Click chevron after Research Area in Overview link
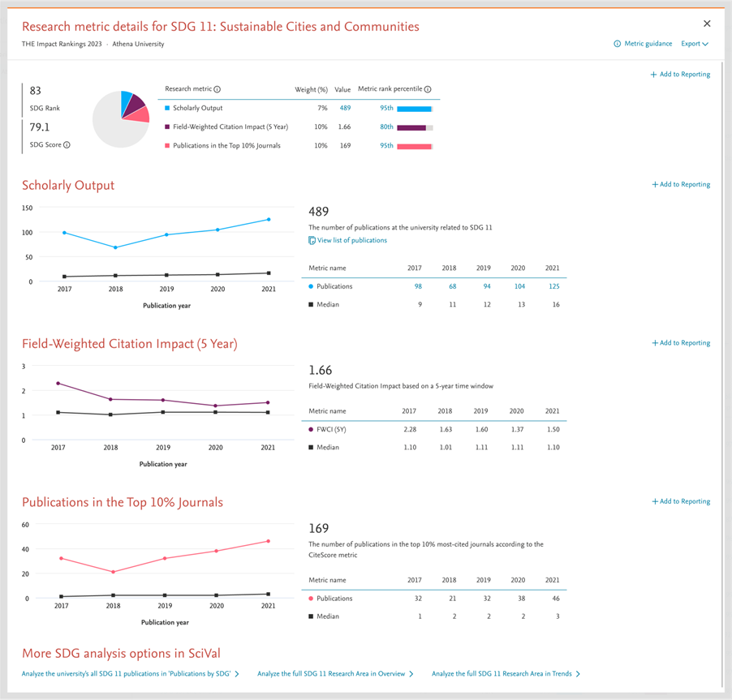This screenshot has height=700, width=732. (x=411, y=674)
